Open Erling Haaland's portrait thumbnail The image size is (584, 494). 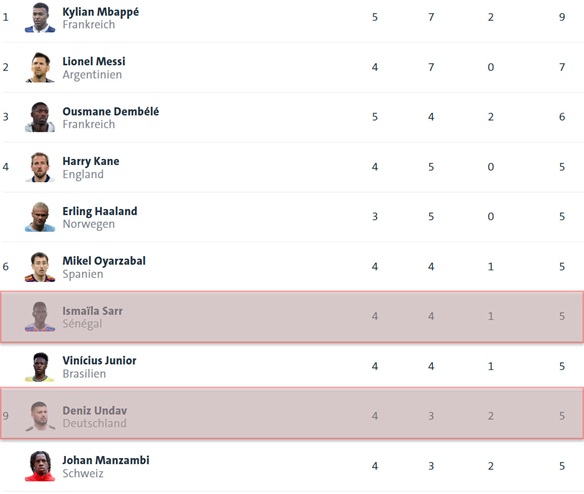(x=40, y=217)
